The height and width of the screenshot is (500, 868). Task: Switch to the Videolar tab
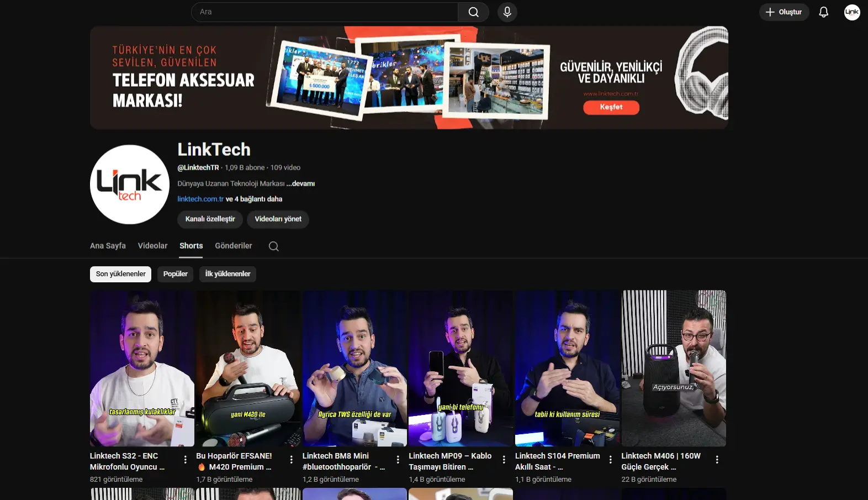coord(152,246)
